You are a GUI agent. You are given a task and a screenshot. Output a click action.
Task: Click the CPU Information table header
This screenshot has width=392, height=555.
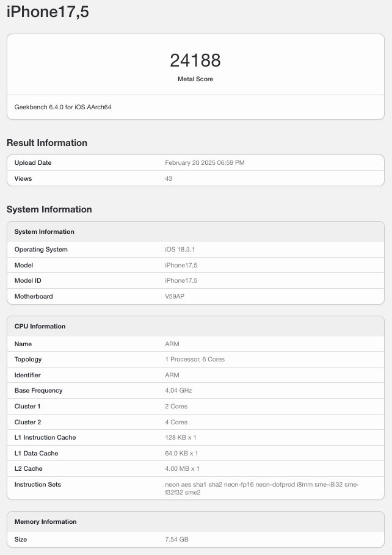40,326
